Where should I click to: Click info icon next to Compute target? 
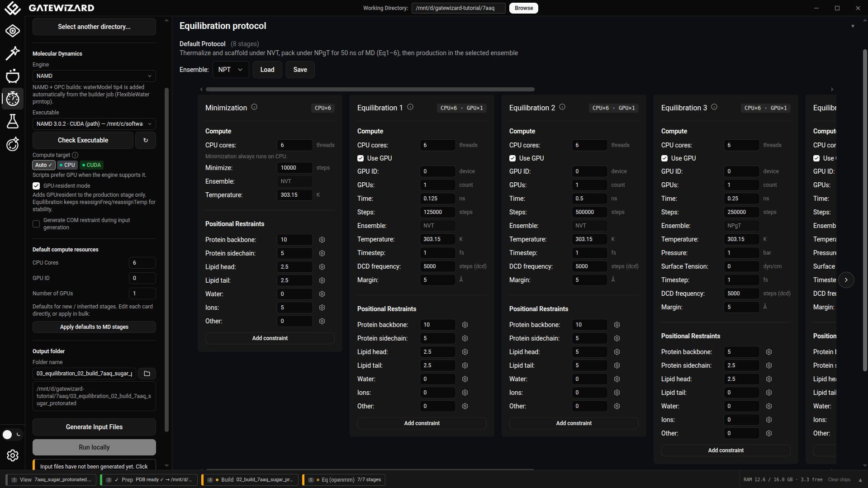[75, 155]
